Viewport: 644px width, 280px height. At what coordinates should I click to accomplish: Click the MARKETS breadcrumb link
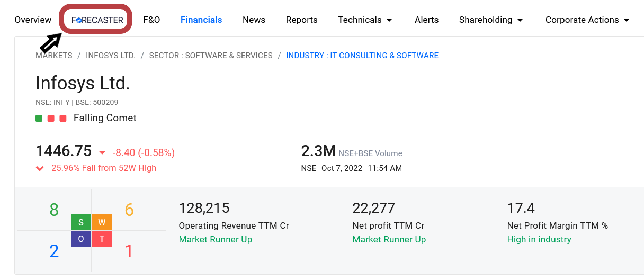53,56
